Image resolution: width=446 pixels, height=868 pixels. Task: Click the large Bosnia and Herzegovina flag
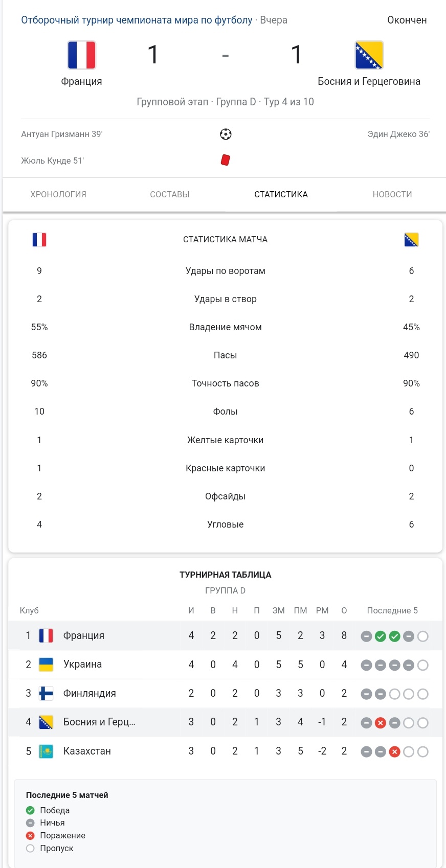(x=369, y=55)
